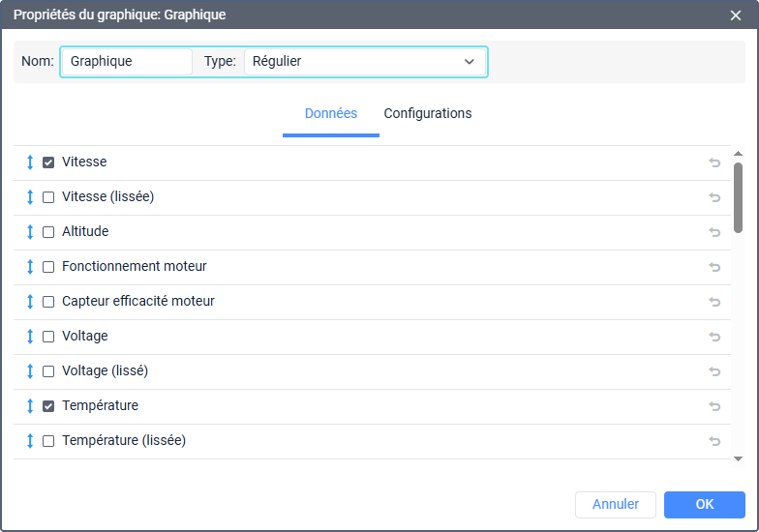Switch to the Configurations tab

(428, 114)
